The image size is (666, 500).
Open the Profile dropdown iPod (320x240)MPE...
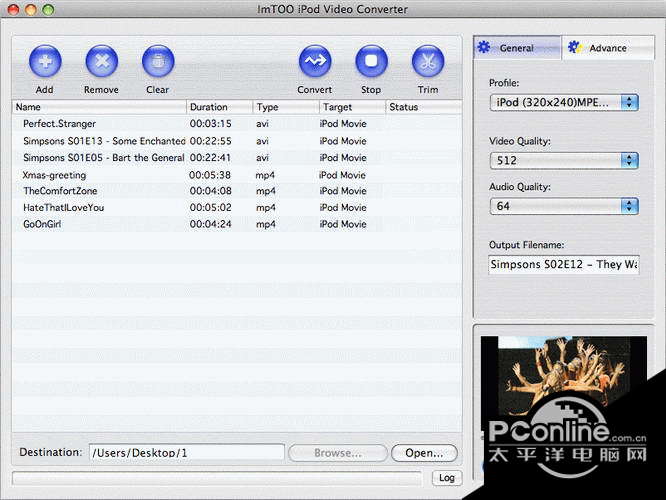[564, 102]
